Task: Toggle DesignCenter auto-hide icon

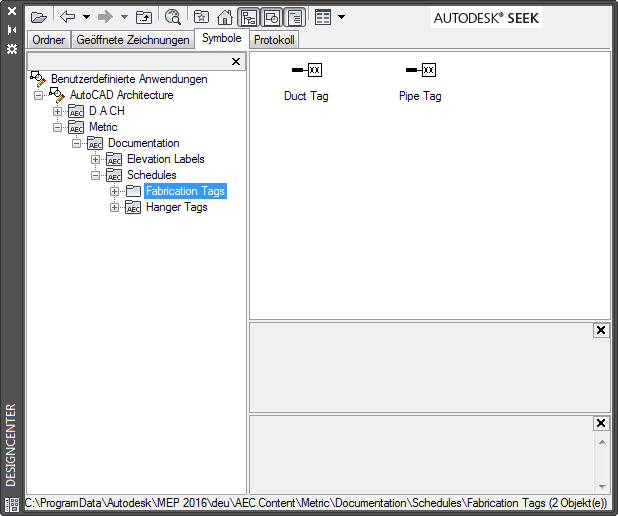Action: [12, 30]
